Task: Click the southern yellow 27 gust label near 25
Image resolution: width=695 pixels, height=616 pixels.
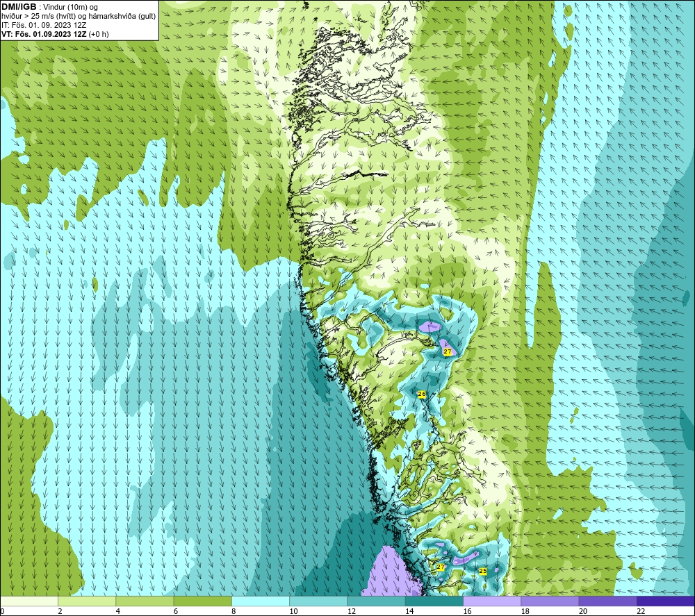Action: tap(440, 567)
